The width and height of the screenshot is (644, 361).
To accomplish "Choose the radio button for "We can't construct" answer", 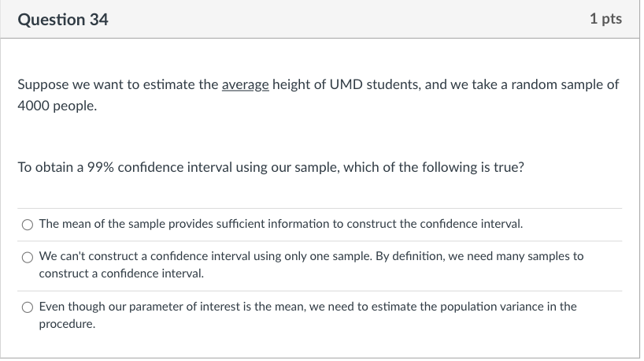I will [28, 258].
